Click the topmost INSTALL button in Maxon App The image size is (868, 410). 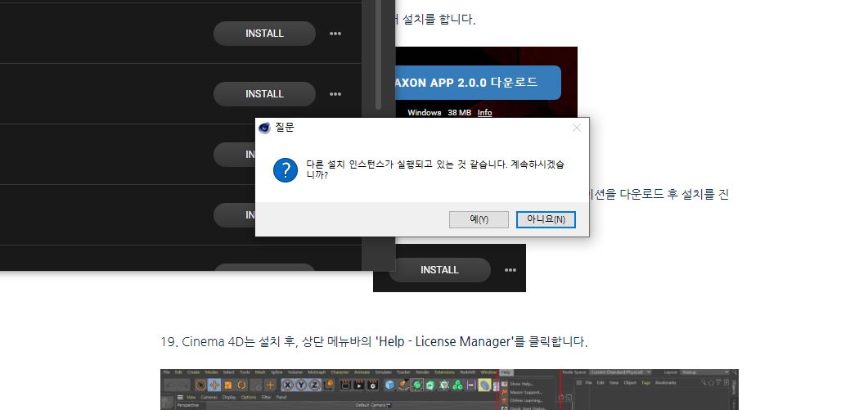[264, 34]
